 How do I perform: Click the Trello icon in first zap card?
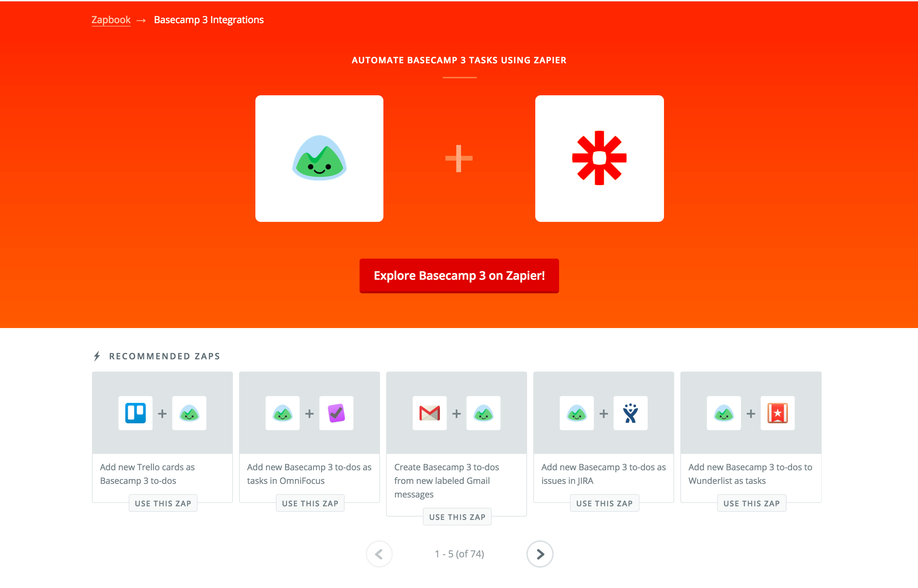[135, 413]
